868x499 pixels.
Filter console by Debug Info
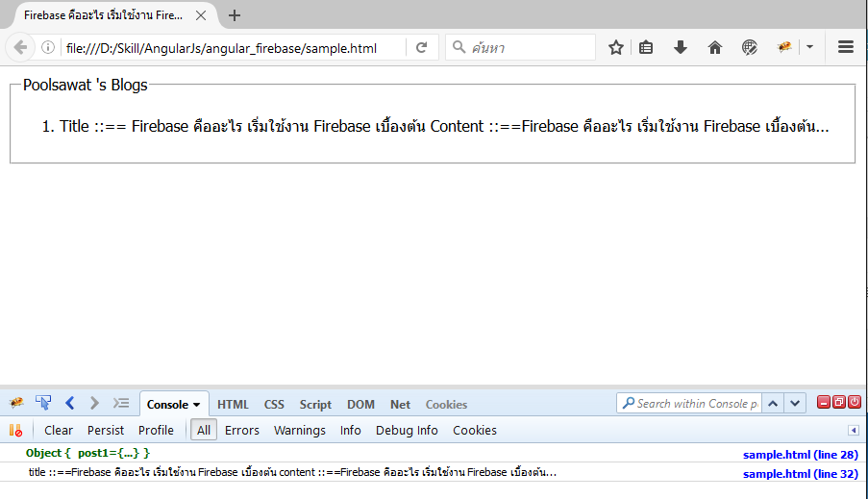click(407, 431)
